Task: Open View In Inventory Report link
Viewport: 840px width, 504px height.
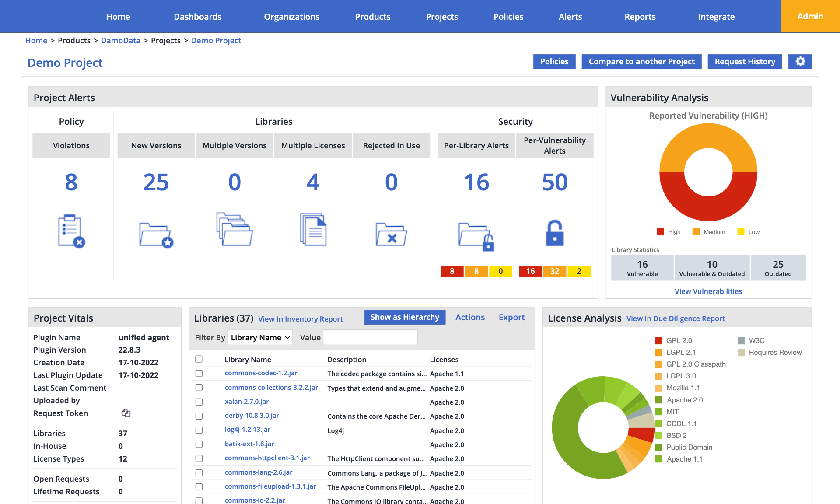Action: [x=301, y=319]
